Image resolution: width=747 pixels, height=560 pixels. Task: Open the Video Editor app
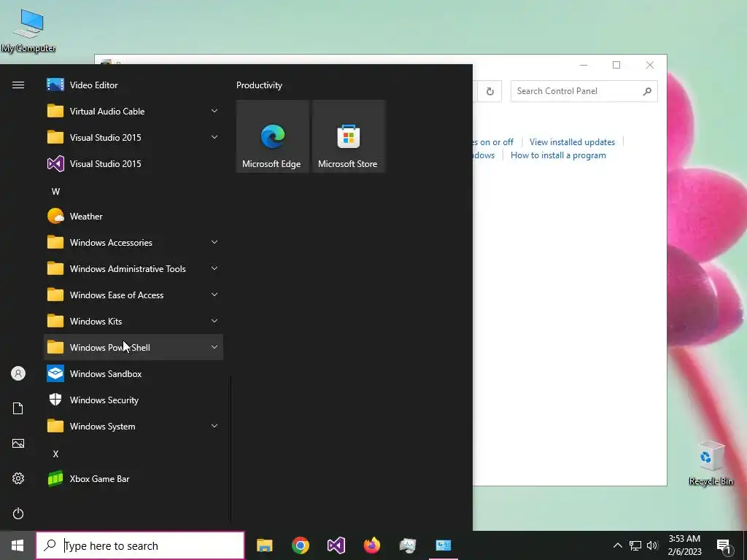click(x=133, y=85)
